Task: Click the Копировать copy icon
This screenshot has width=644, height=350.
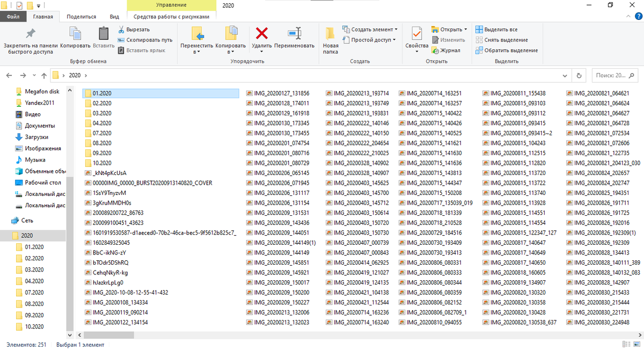Action: click(x=75, y=33)
